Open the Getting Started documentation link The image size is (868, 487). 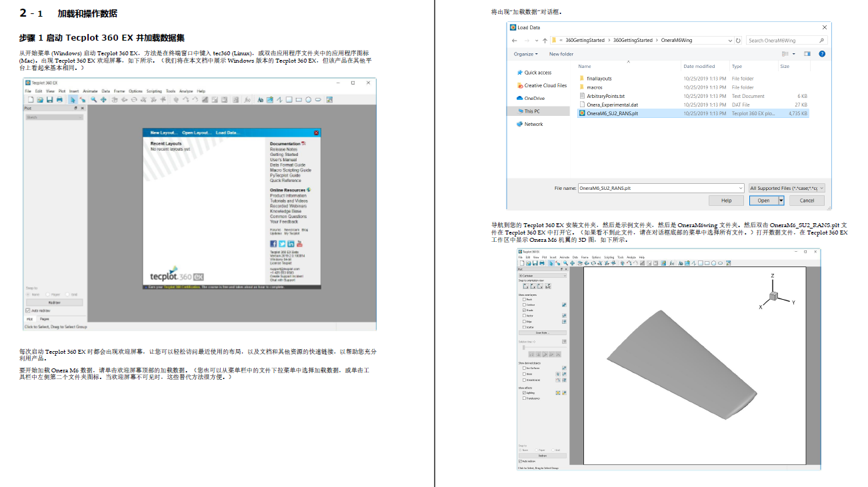pyautogui.click(x=284, y=155)
